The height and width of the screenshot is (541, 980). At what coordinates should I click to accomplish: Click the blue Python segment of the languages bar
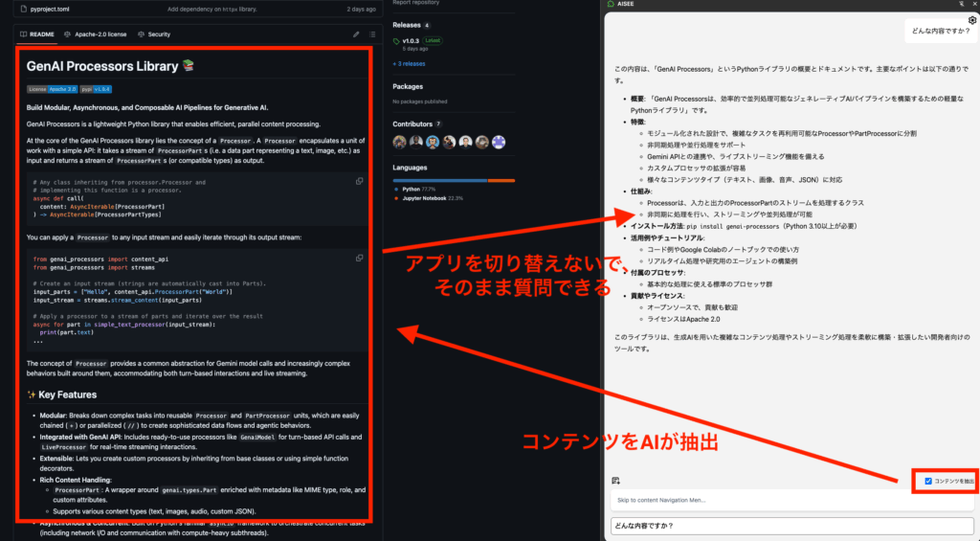point(440,180)
